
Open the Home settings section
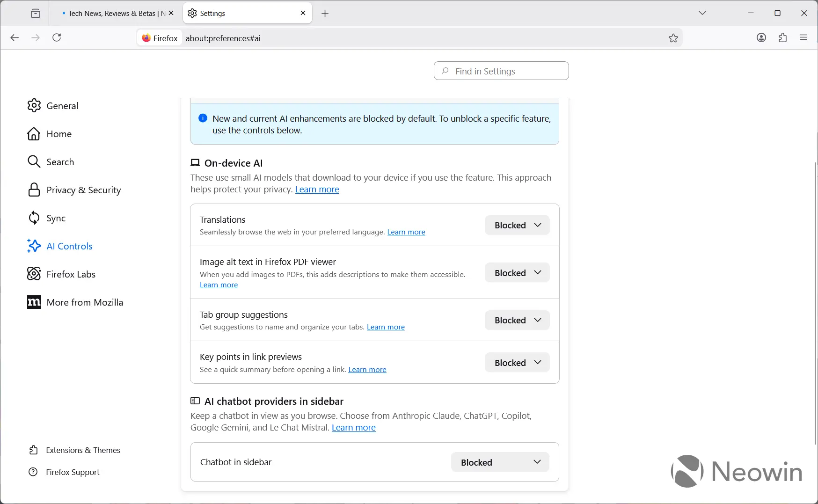[58, 133]
